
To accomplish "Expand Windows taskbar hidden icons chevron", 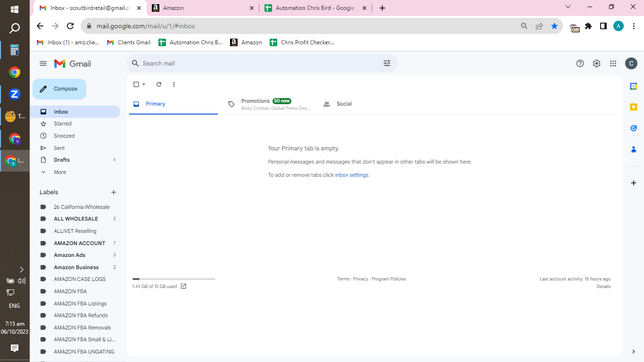I will [x=21, y=270].
